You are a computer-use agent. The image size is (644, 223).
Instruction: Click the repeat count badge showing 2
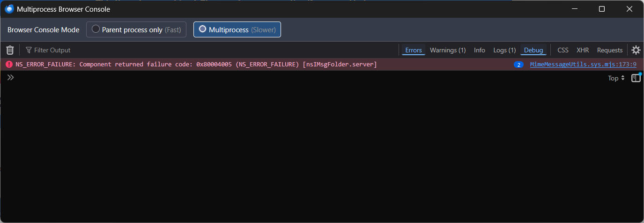[x=518, y=65]
